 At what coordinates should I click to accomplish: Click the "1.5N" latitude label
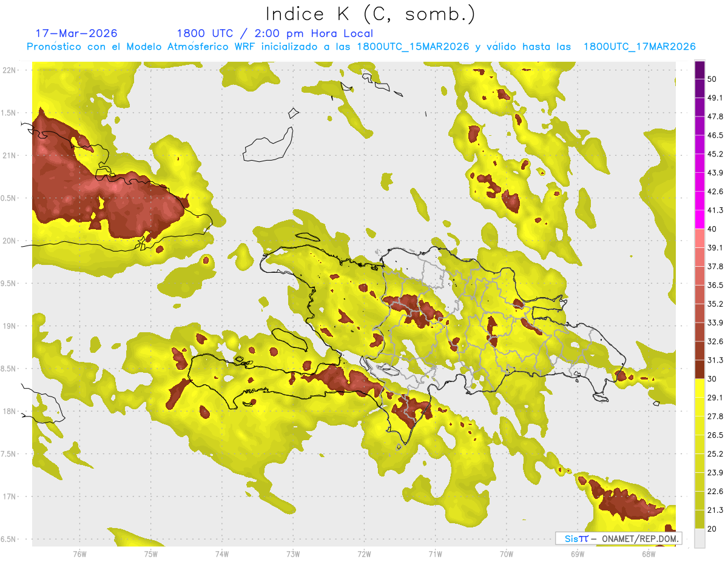click(9, 113)
